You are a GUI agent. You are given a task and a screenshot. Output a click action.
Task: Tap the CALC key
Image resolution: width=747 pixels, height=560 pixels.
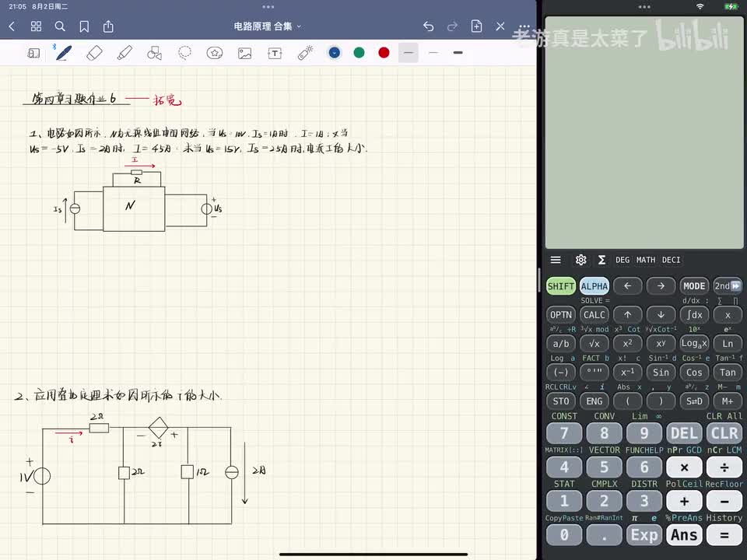click(594, 315)
